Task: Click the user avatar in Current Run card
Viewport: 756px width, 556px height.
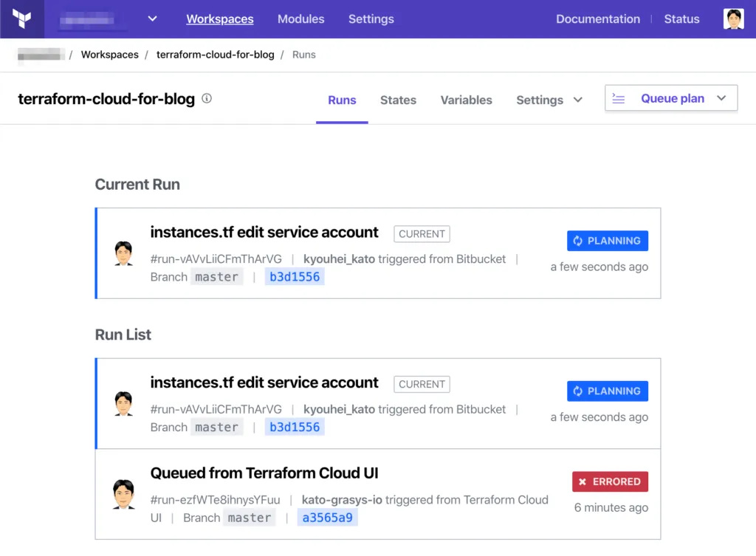Action: pyautogui.click(x=123, y=253)
